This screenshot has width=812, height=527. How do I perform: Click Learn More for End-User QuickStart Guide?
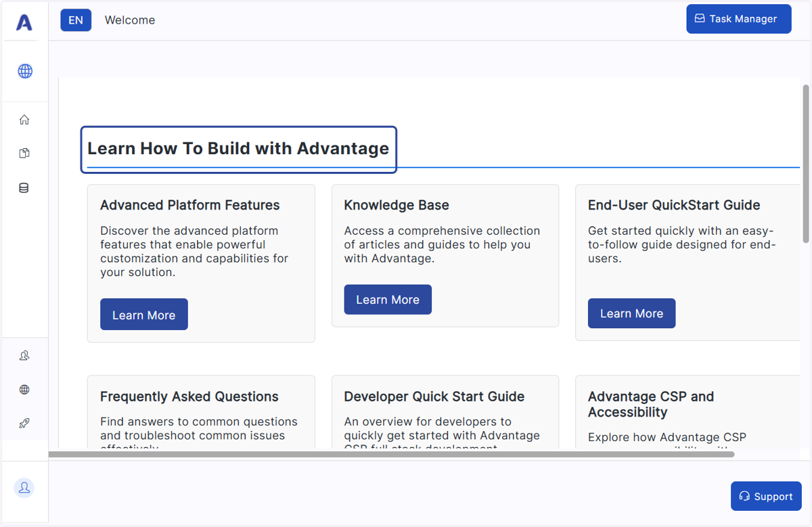pyautogui.click(x=631, y=313)
